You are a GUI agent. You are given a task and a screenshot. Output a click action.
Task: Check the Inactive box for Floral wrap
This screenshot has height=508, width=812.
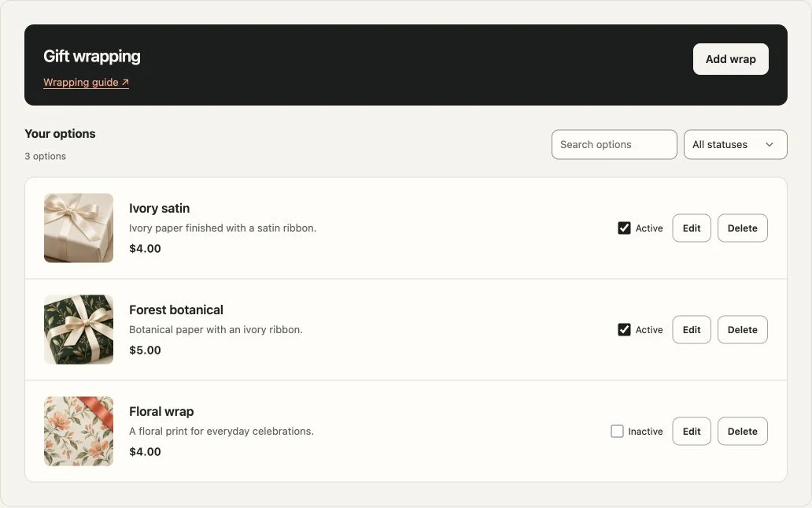pyautogui.click(x=617, y=432)
